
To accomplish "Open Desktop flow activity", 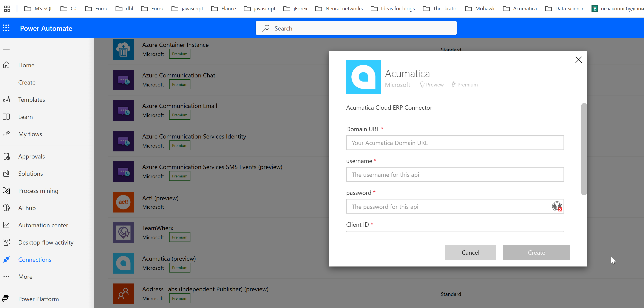I will pos(46,242).
